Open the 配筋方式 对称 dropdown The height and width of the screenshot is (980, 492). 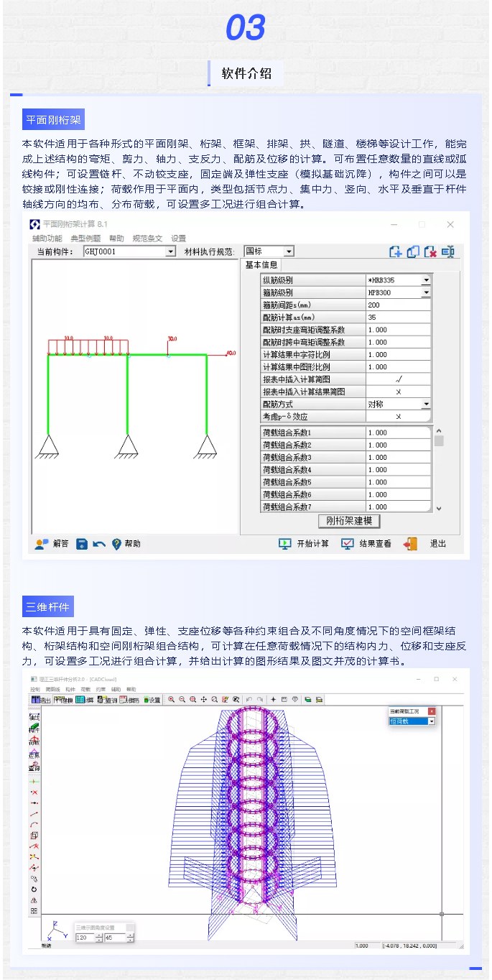point(426,405)
